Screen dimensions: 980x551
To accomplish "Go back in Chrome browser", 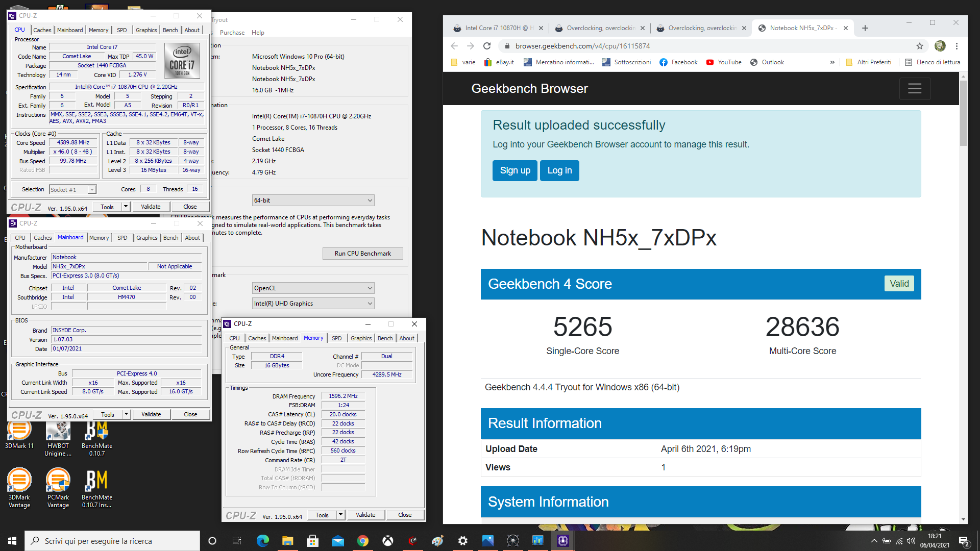I will pos(454,46).
